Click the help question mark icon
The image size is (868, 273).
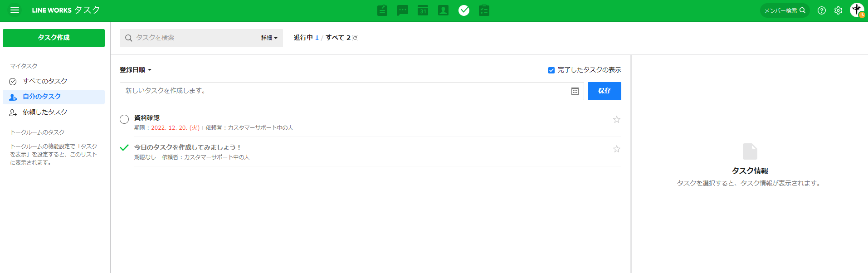tap(821, 10)
